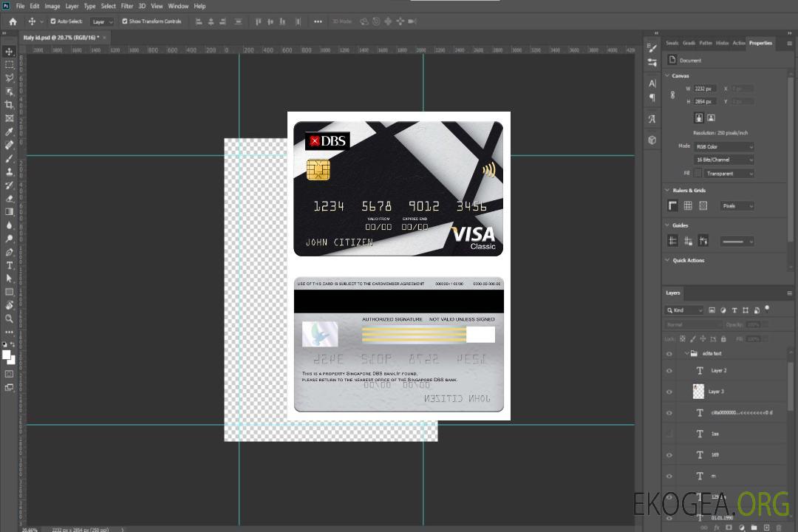The width and height of the screenshot is (798, 532).
Task: Open the Transparent fill dropdown
Action: click(729, 174)
